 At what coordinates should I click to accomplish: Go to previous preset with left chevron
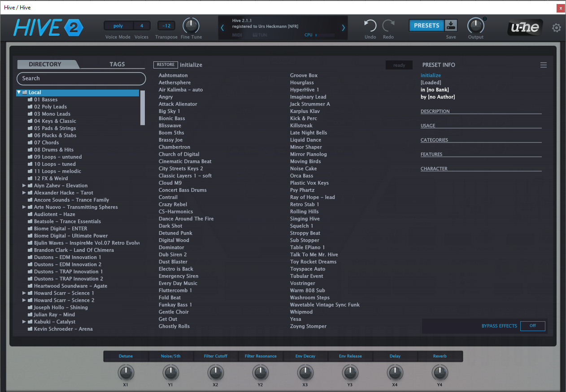[222, 28]
